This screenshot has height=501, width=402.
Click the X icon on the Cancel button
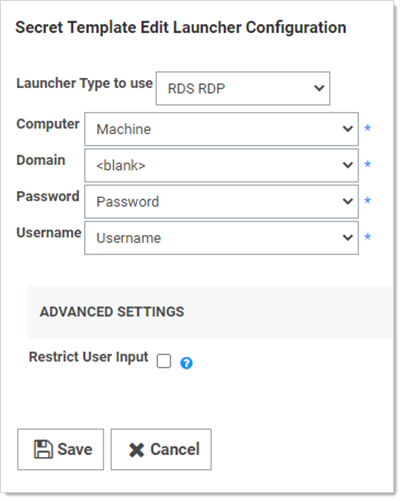point(136,450)
